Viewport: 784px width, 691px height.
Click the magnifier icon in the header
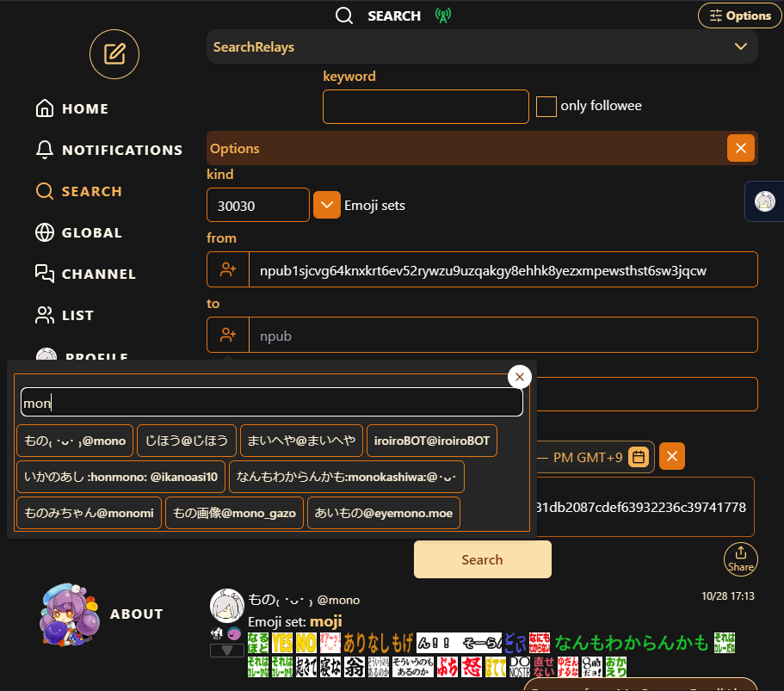(x=344, y=15)
